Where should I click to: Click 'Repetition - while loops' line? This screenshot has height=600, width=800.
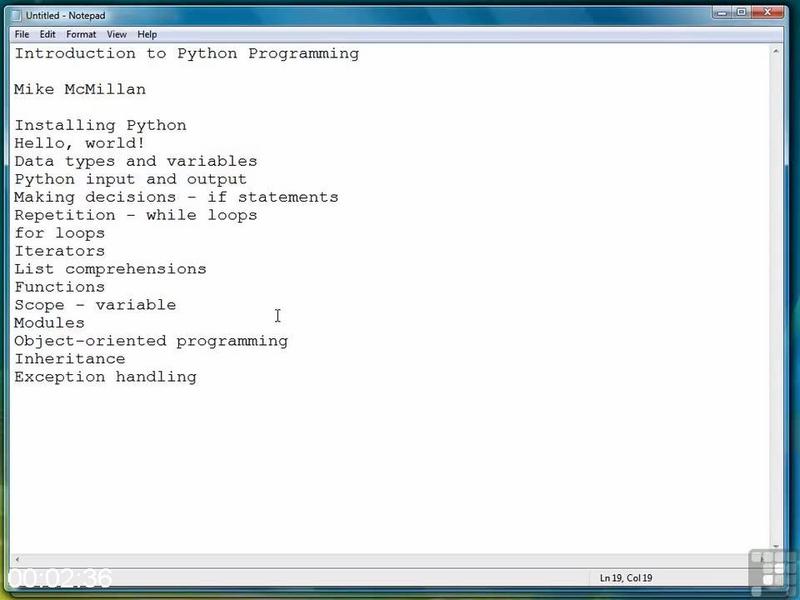[136, 215]
